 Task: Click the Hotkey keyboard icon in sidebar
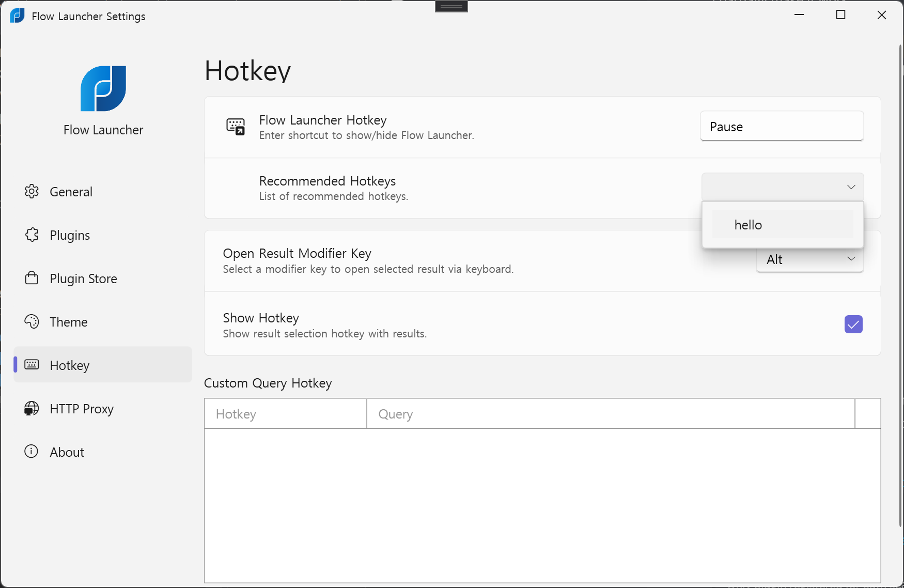click(32, 365)
